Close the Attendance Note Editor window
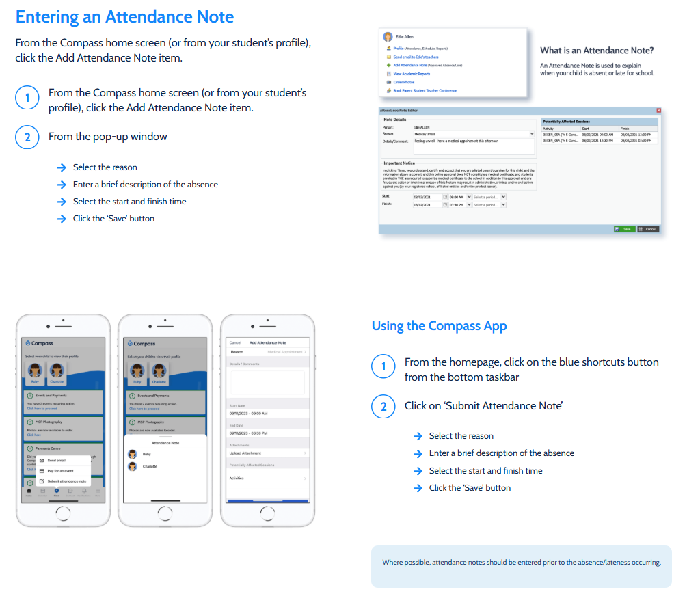This screenshot has width=700, height=594. (x=658, y=110)
